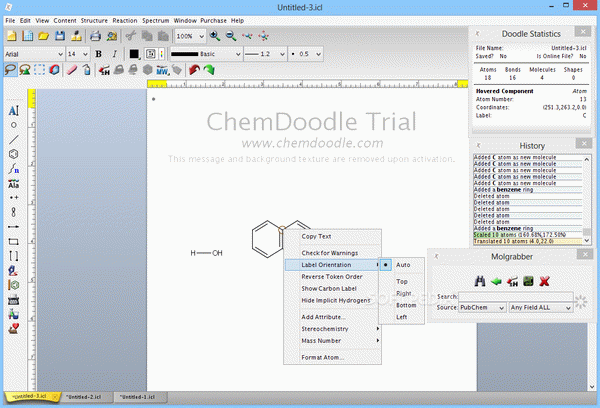This screenshot has height=408, width=600.
Task: Close the Doodle Statistics panel
Action: pyautogui.click(x=583, y=32)
